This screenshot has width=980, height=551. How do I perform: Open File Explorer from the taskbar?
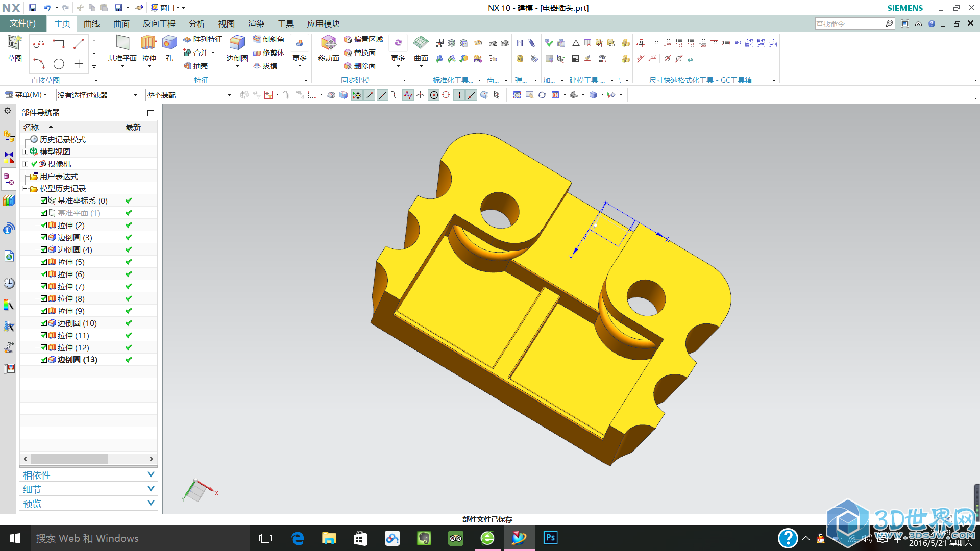tap(329, 538)
